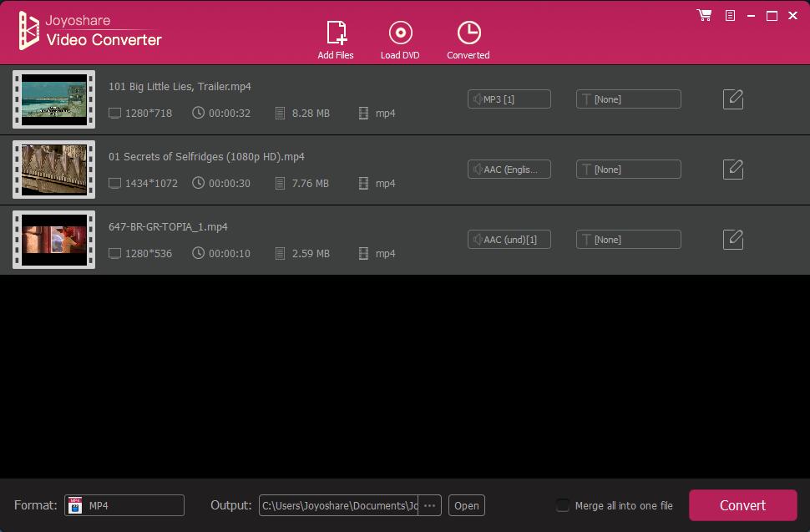
Task: Minimize the Joyoshare window
Action: click(751, 16)
